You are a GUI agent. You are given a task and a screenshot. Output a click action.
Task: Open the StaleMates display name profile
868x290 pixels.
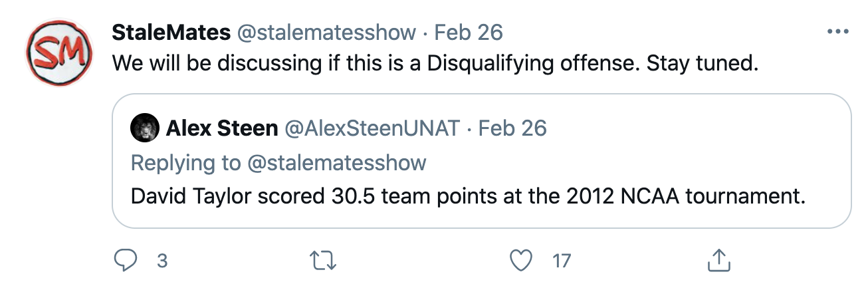171,32
